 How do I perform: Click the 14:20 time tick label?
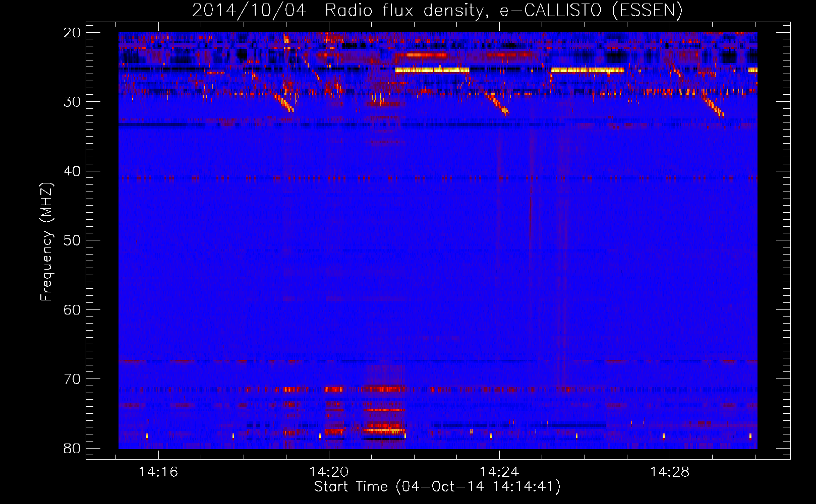pos(329,472)
